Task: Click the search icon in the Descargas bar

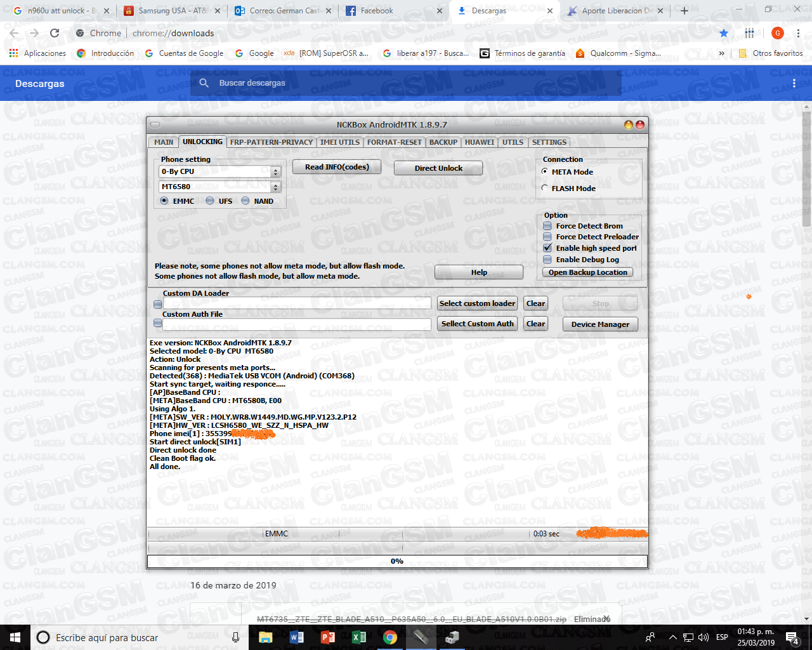Action: click(204, 83)
